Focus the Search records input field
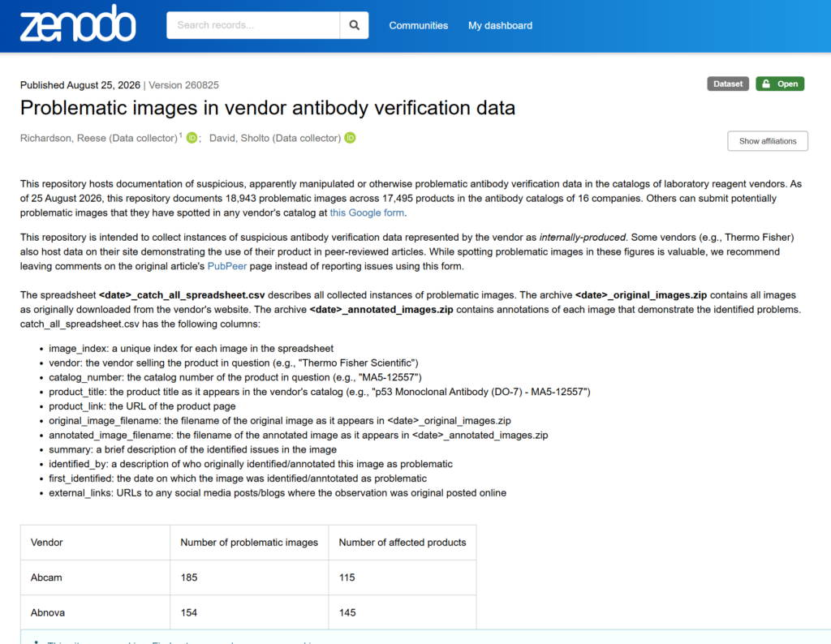This screenshot has height=644, width=831. 253,25
